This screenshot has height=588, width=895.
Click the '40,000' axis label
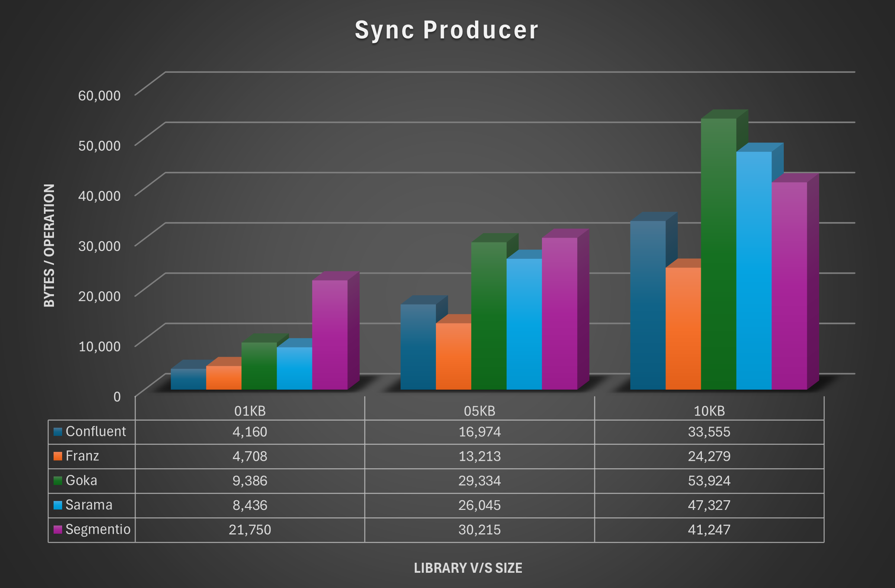pyautogui.click(x=99, y=196)
